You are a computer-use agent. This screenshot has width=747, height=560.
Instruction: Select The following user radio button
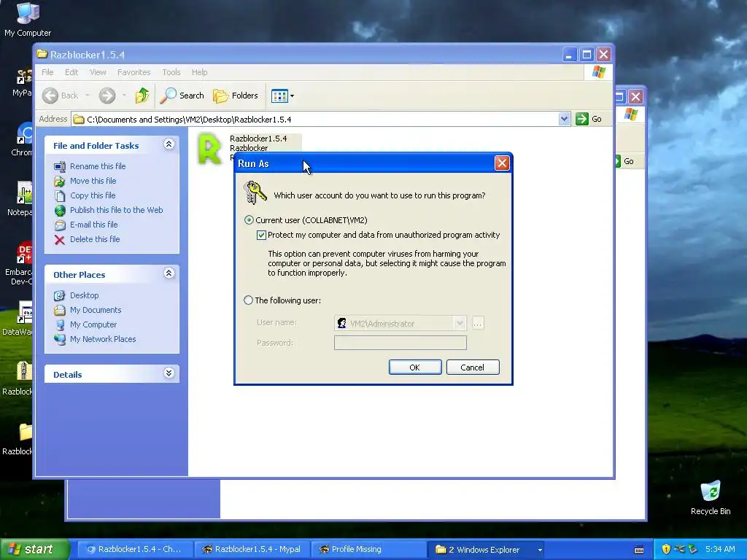[248, 300]
